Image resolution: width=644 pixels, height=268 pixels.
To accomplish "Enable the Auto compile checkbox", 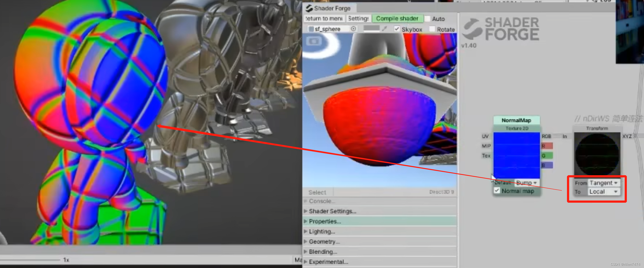I will click(x=427, y=19).
